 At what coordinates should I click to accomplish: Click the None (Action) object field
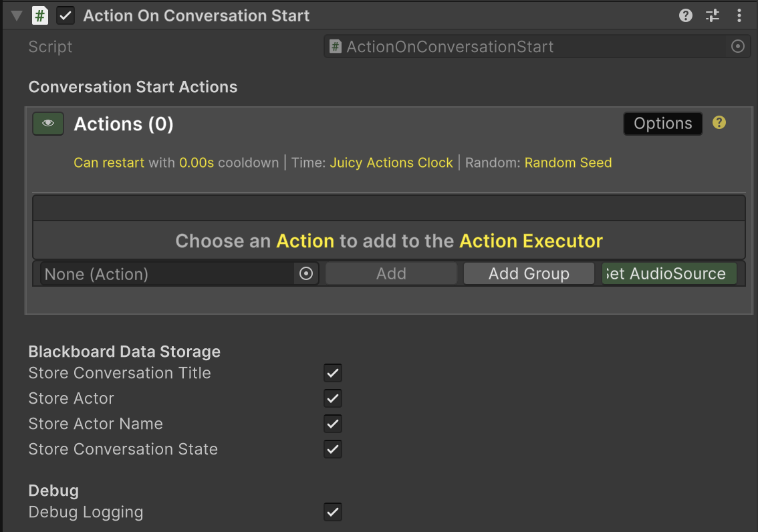167,274
